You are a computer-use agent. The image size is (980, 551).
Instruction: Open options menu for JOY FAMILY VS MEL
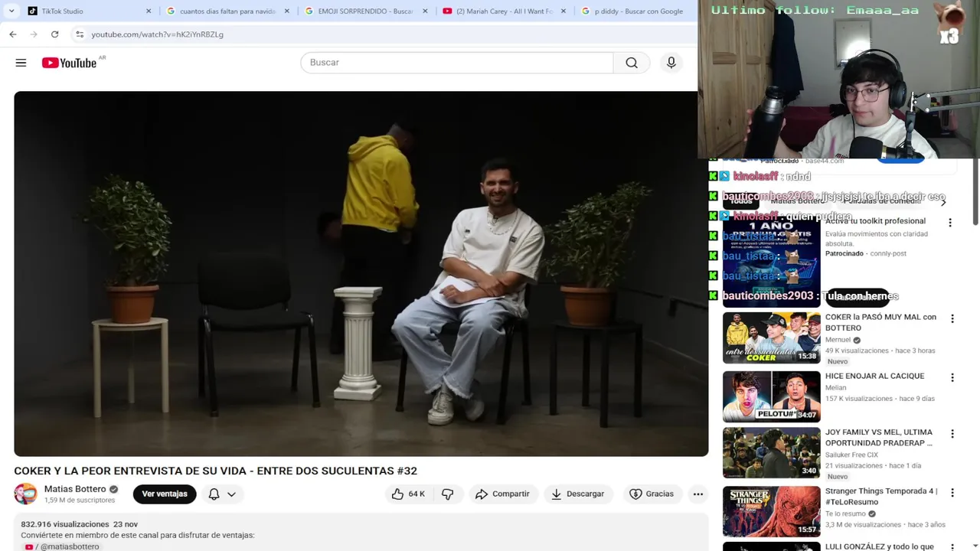(x=952, y=433)
